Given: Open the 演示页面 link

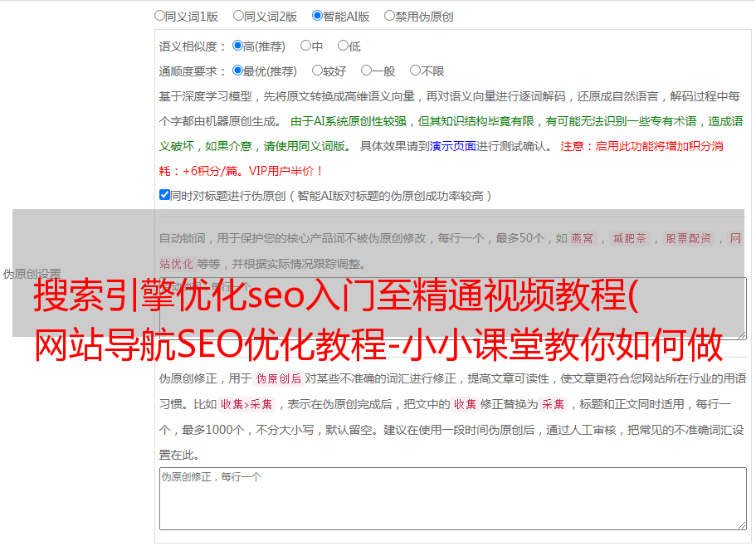Looking at the screenshot, I should (x=453, y=146).
